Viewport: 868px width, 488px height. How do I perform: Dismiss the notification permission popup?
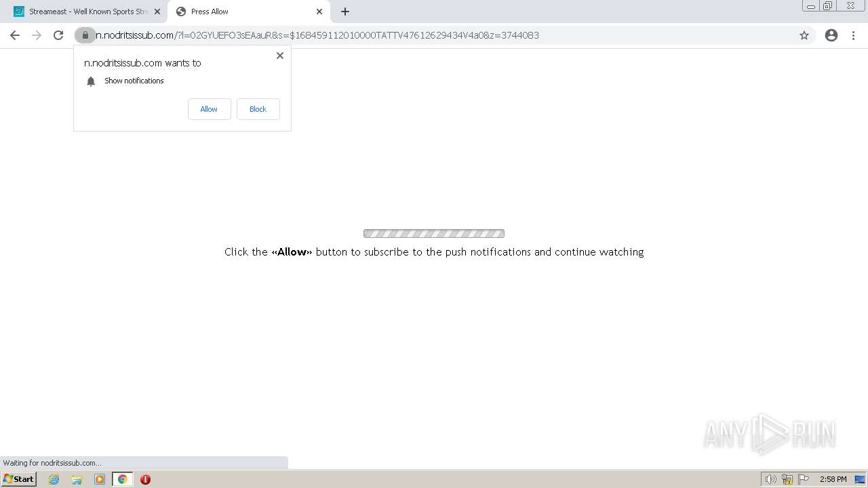(280, 56)
